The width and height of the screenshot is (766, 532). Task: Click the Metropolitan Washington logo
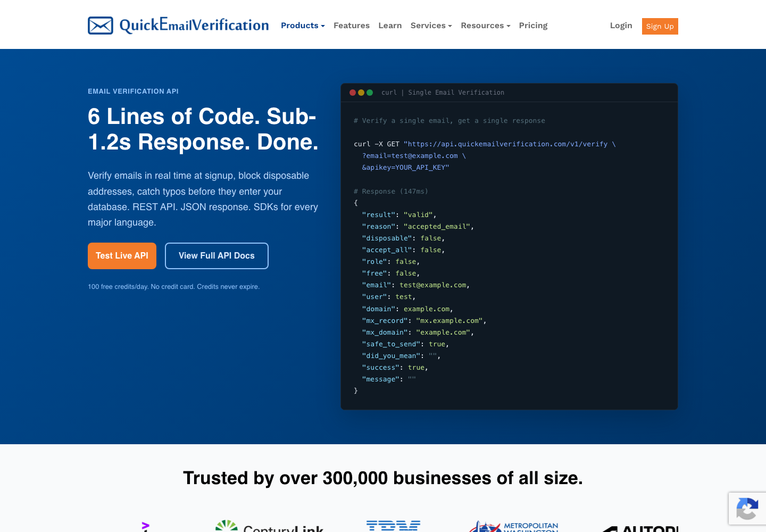point(514,526)
